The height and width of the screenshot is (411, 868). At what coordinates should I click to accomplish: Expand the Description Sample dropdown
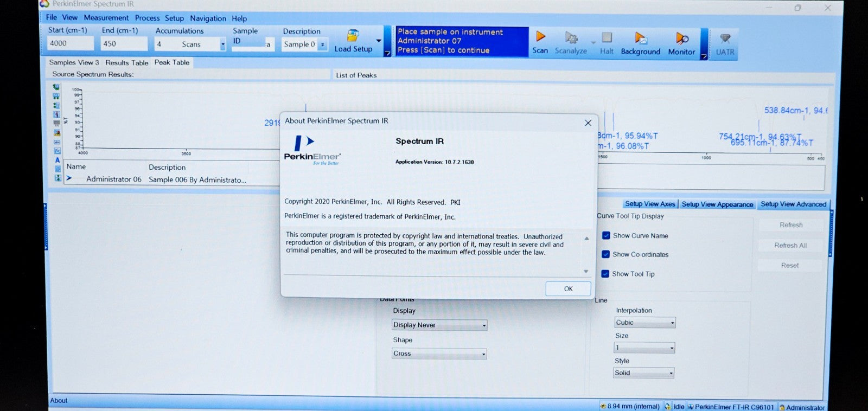point(322,44)
